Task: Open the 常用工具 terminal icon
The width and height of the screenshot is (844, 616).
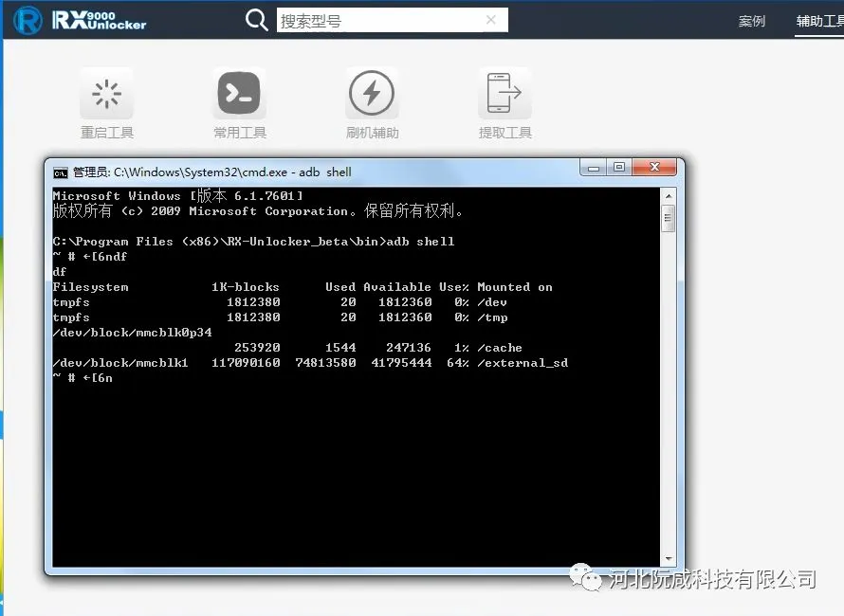Action: 239,94
